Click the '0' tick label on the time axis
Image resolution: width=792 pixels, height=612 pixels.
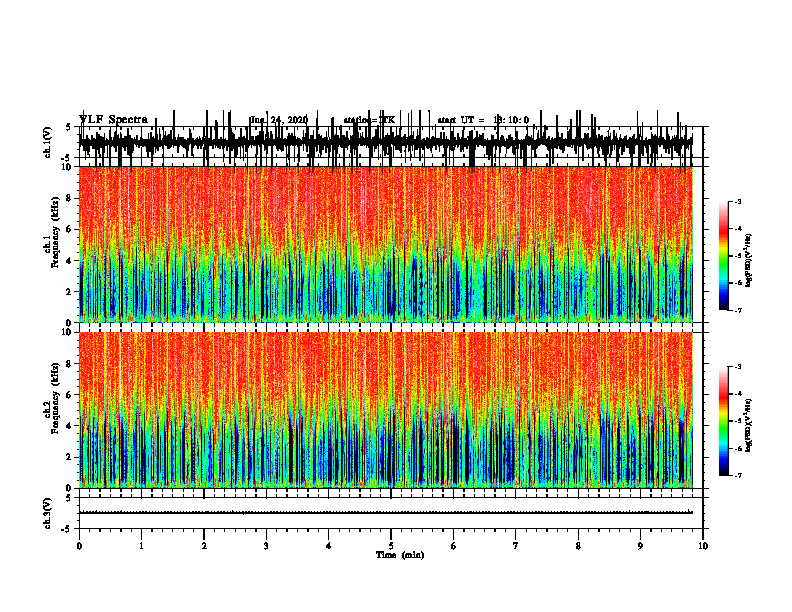click(79, 546)
